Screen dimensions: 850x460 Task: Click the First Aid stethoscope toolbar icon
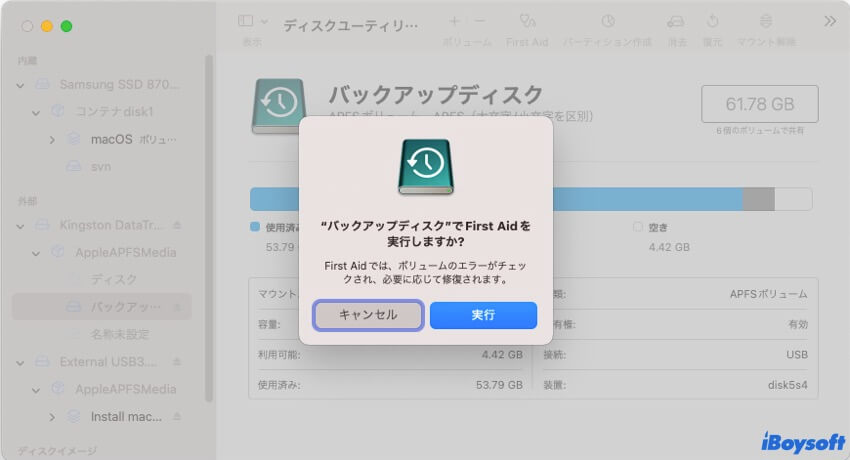pos(527,21)
